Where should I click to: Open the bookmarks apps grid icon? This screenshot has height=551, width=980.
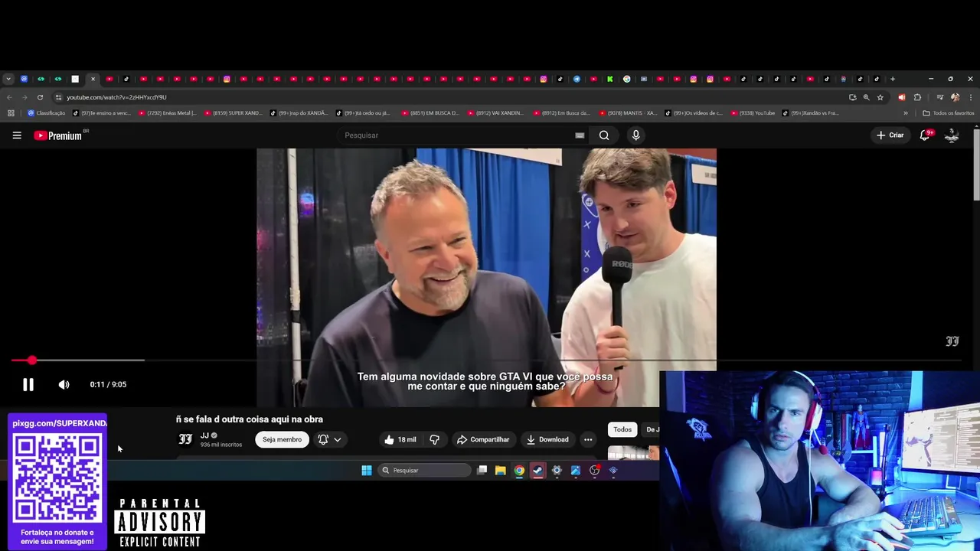click(x=11, y=113)
